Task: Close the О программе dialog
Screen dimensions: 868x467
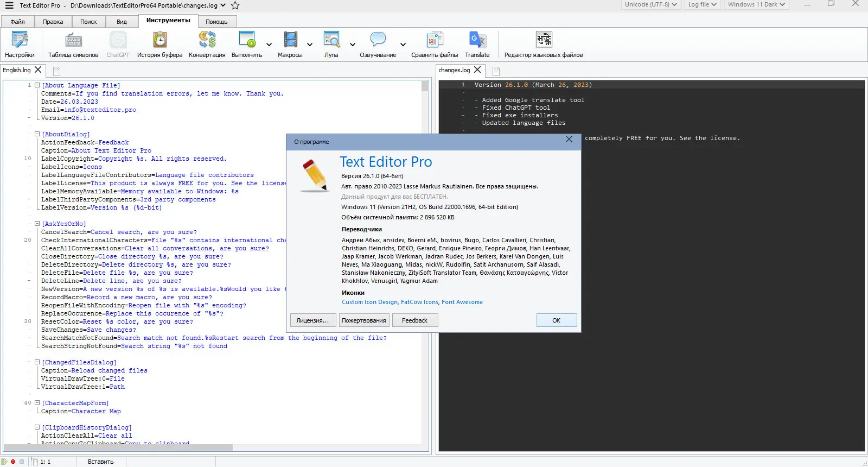Action: tap(569, 140)
